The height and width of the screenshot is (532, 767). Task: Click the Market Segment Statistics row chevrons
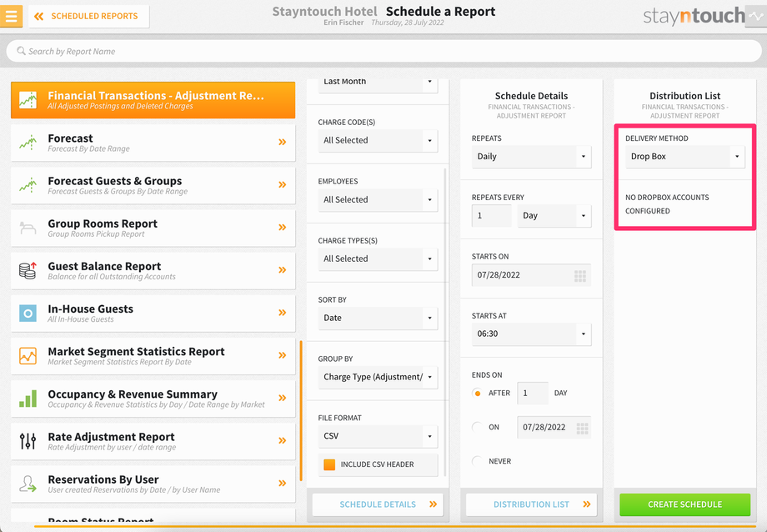click(x=283, y=355)
